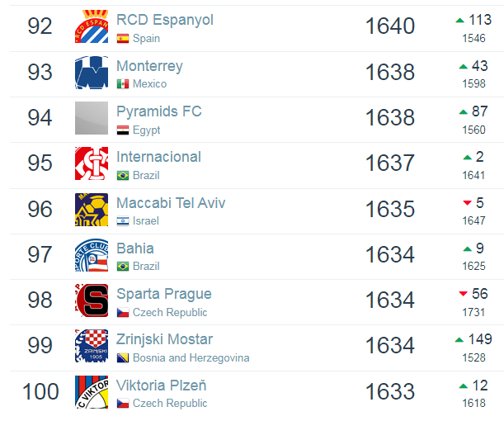Click the Bahia club crest
Image resolution: width=504 pixels, height=421 pixels.
click(x=91, y=255)
